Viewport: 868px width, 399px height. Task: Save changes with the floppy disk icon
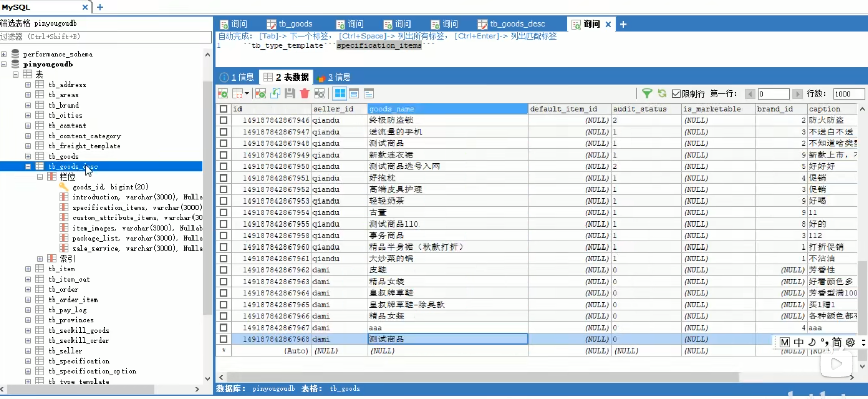(290, 93)
